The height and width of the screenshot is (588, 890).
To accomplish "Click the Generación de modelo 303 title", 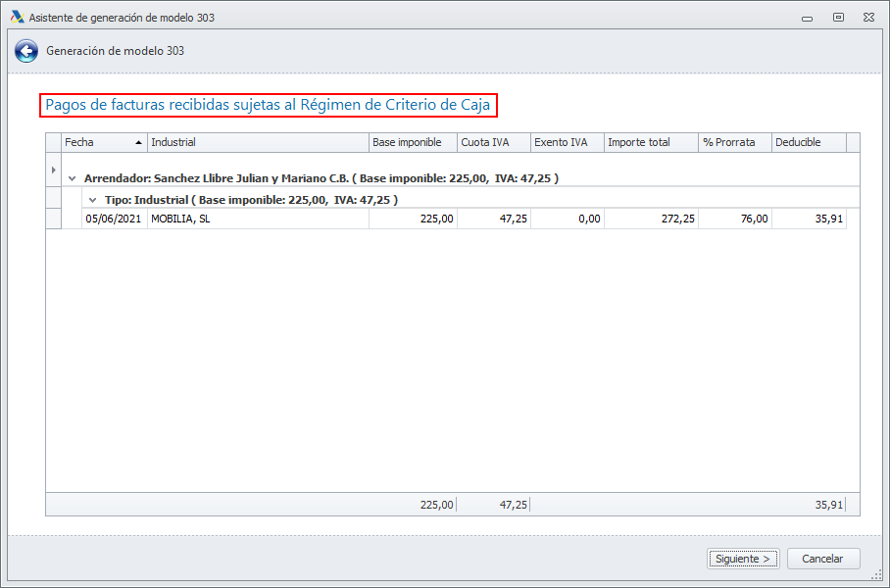I will pyautogui.click(x=116, y=51).
